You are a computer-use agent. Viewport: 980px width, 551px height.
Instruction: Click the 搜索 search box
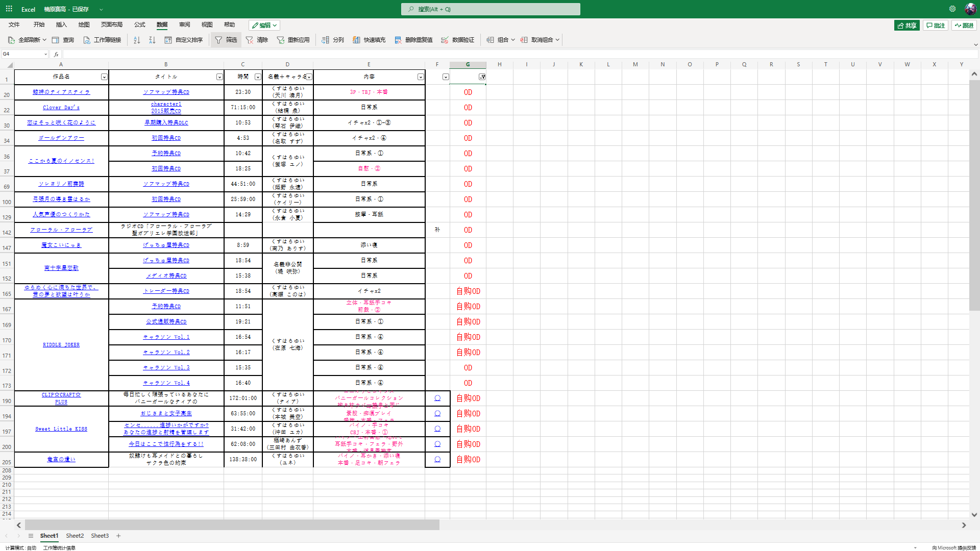point(490,9)
